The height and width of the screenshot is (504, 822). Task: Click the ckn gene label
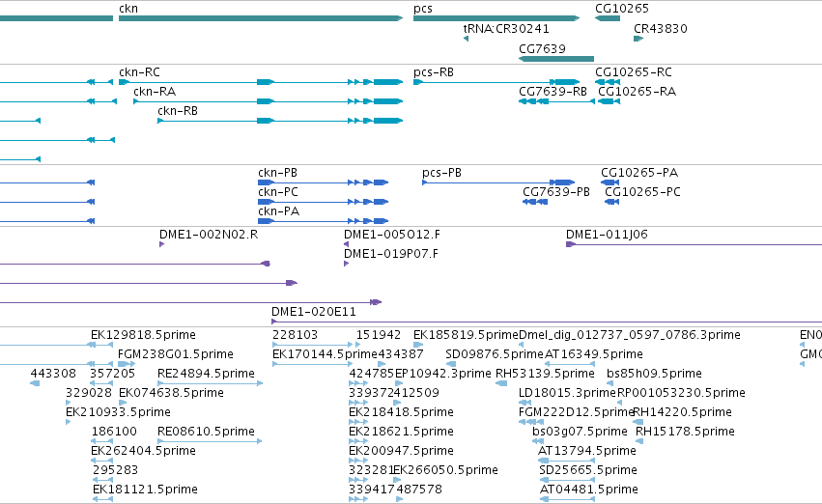[x=128, y=9]
